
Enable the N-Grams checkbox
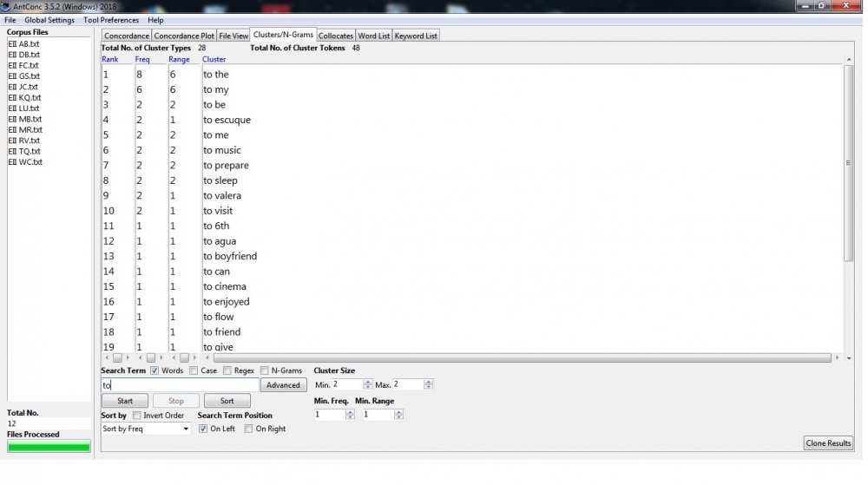(265, 370)
